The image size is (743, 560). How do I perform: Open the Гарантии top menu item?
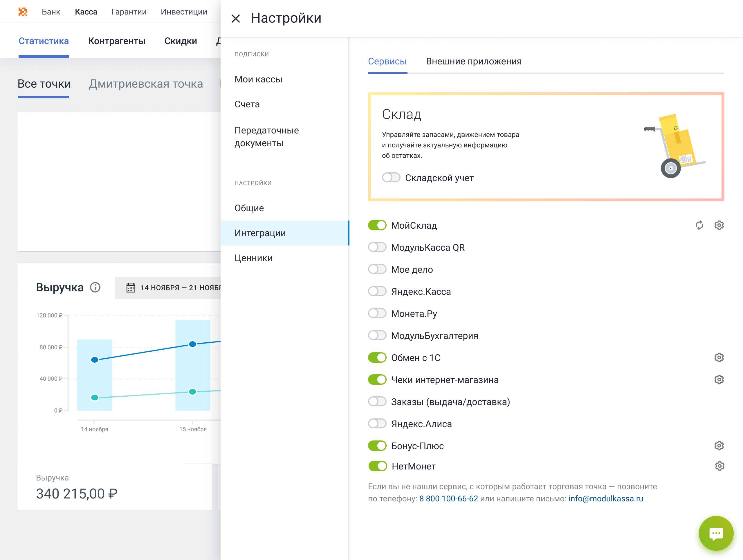[x=129, y=12]
